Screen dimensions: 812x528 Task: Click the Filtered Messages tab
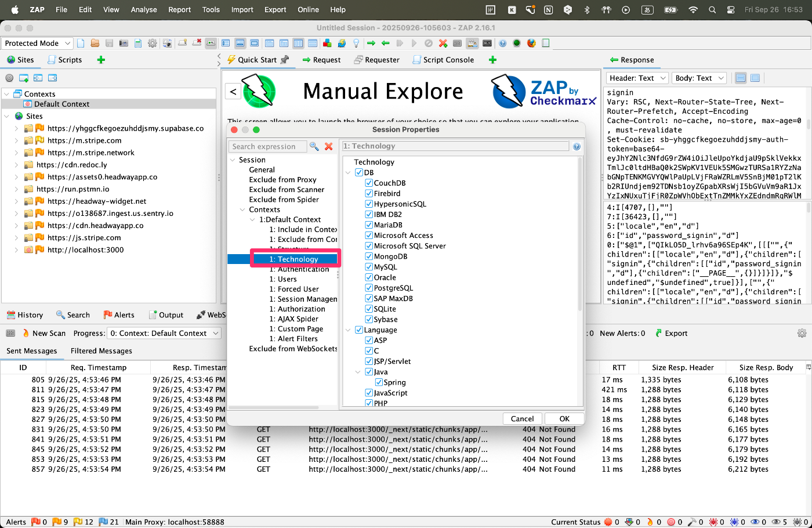coord(101,351)
